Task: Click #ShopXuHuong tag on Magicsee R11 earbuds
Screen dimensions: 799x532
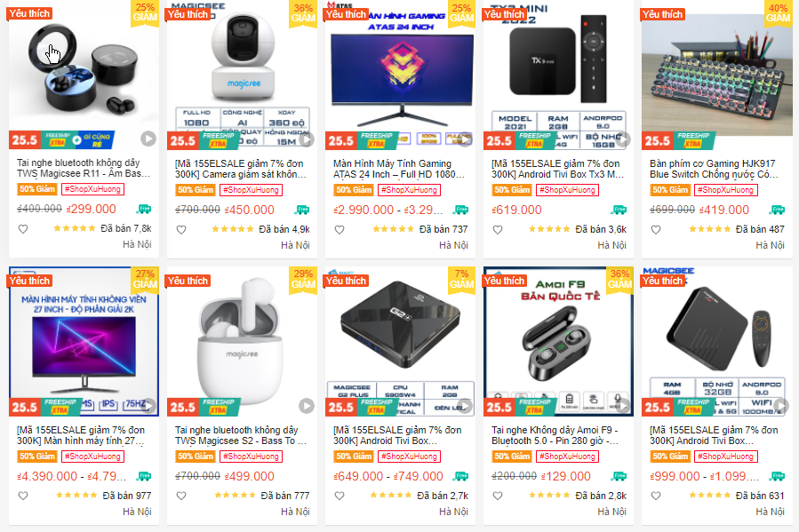Action: click(92, 189)
